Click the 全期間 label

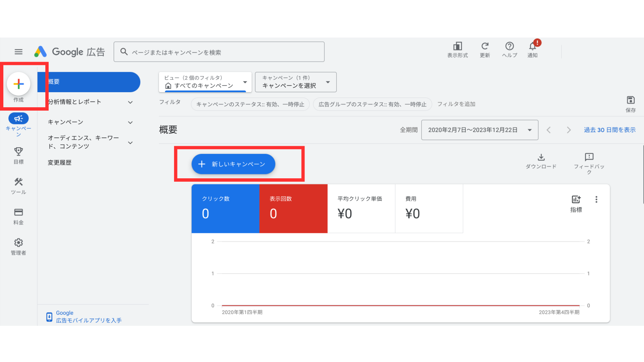409,130
